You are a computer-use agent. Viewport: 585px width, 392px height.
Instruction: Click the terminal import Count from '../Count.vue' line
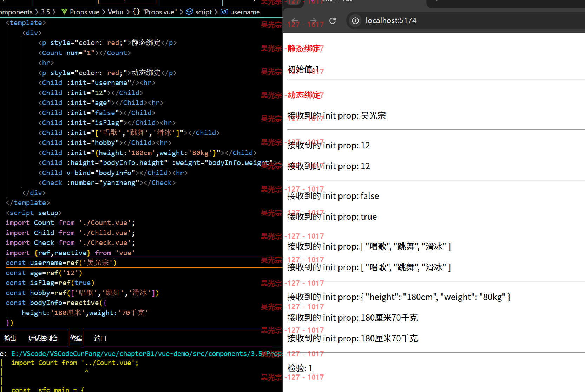click(75, 363)
